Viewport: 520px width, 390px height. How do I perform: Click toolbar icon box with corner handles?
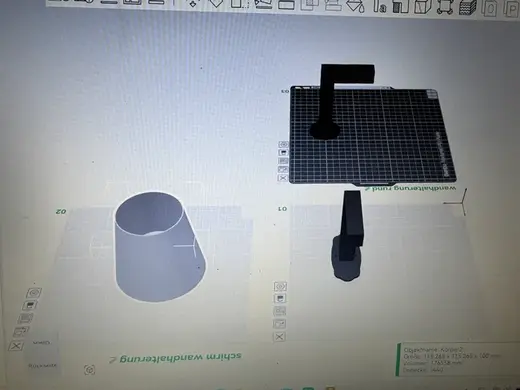(x=444, y=7)
